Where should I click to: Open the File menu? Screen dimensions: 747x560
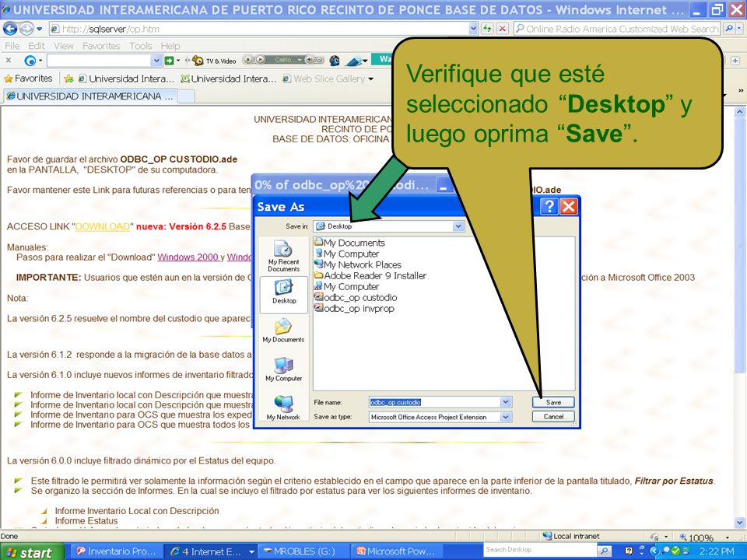pyautogui.click(x=12, y=46)
